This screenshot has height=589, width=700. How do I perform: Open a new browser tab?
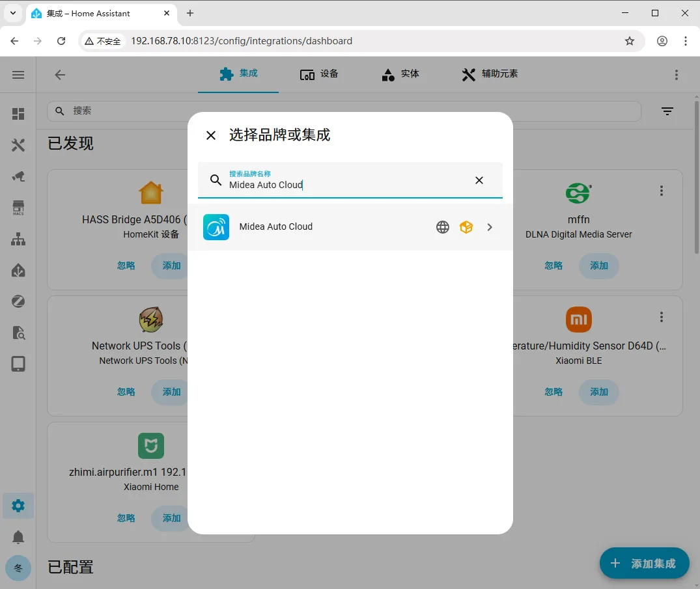(x=190, y=14)
